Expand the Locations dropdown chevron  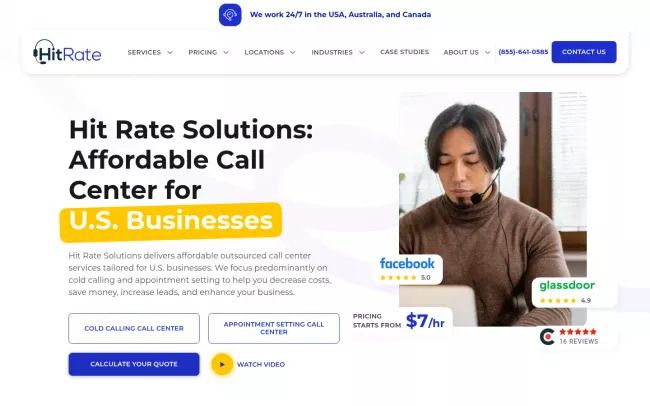[x=293, y=52]
